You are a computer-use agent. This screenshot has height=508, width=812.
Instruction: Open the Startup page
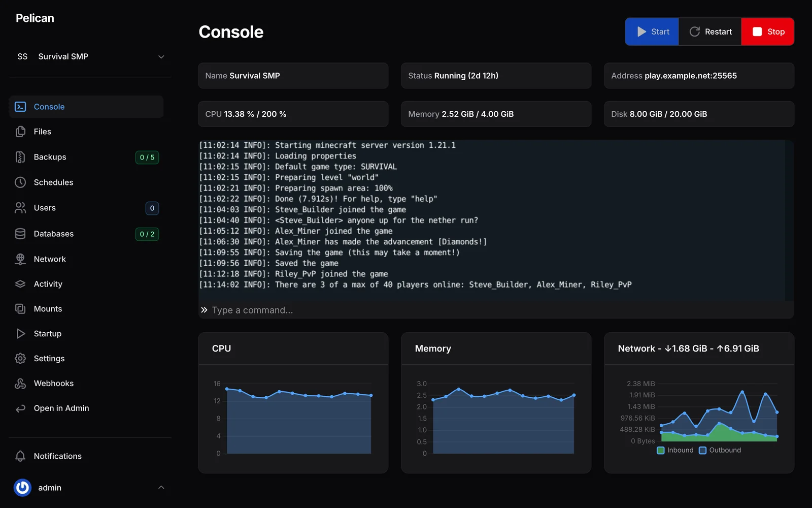(86, 334)
